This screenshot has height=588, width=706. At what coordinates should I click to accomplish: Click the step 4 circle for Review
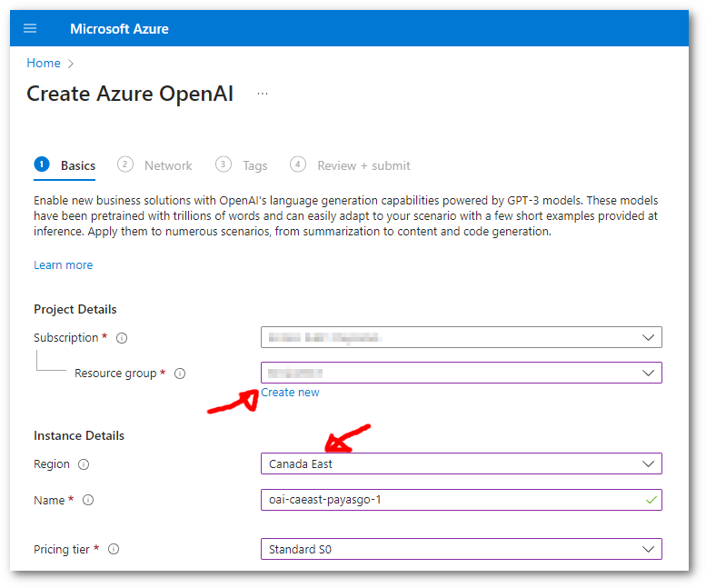[x=298, y=164]
